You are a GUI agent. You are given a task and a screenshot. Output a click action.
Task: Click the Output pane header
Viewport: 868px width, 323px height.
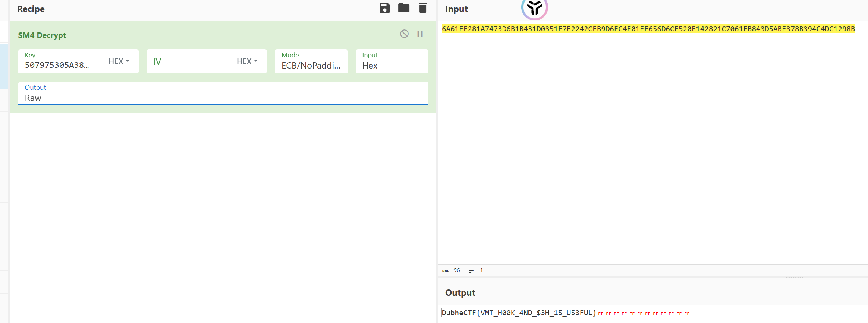click(460, 293)
